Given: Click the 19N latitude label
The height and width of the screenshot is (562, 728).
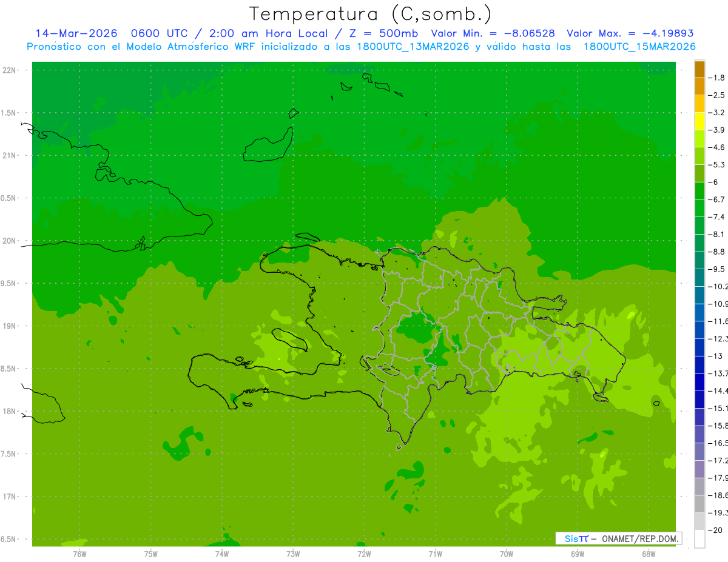Looking at the screenshot, I should pos(8,326).
